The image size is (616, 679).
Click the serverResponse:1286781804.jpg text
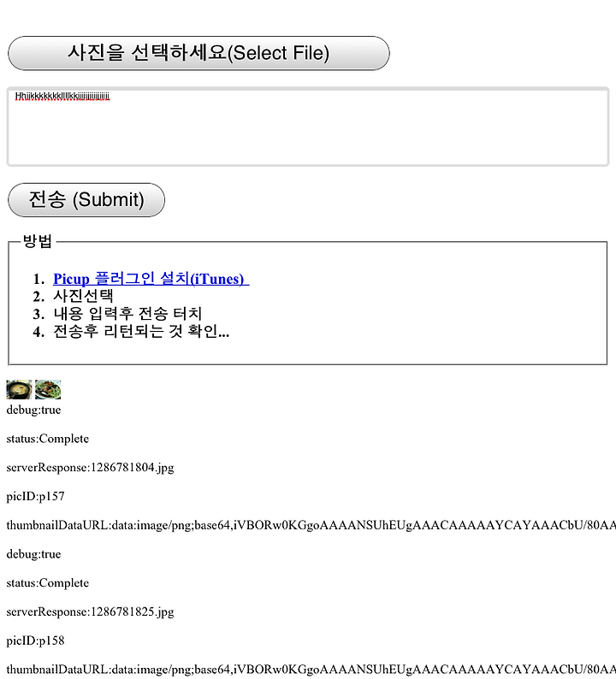tap(90, 468)
